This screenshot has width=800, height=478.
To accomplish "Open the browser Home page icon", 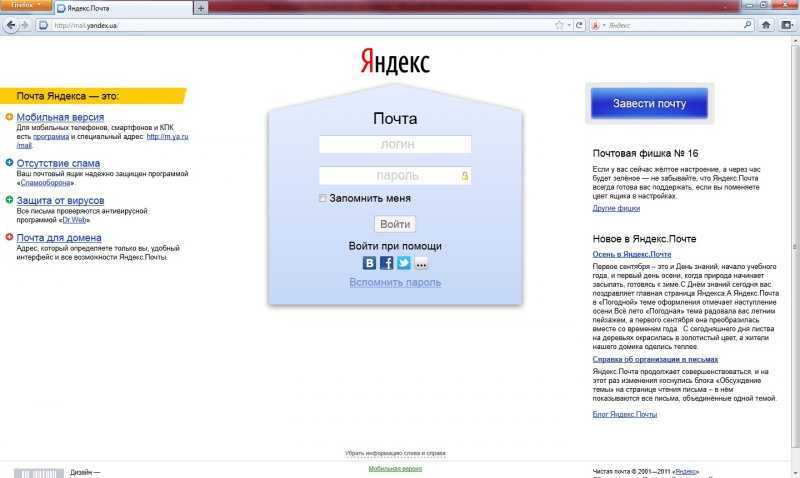I will point(766,25).
